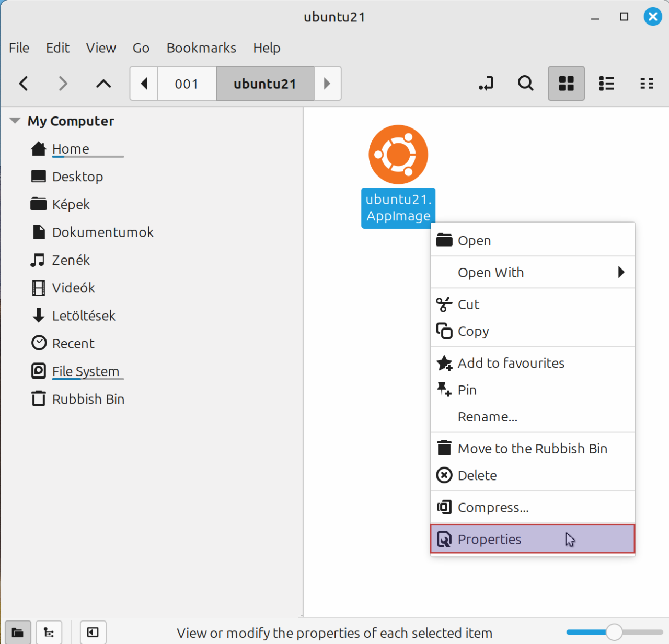Open Letöltések downloads folder

pyautogui.click(x=84, y=315)
